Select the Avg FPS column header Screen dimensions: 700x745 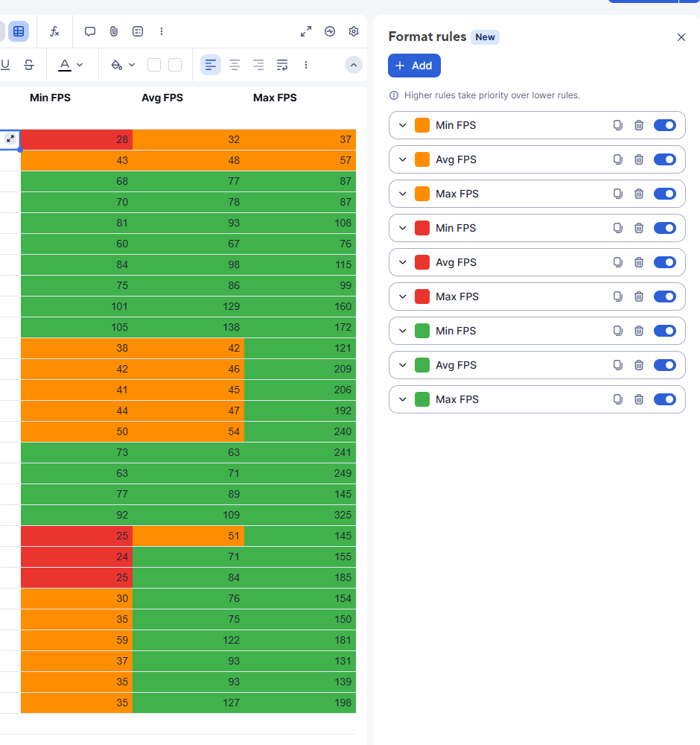pyautogui.click(x=162, y=98)
